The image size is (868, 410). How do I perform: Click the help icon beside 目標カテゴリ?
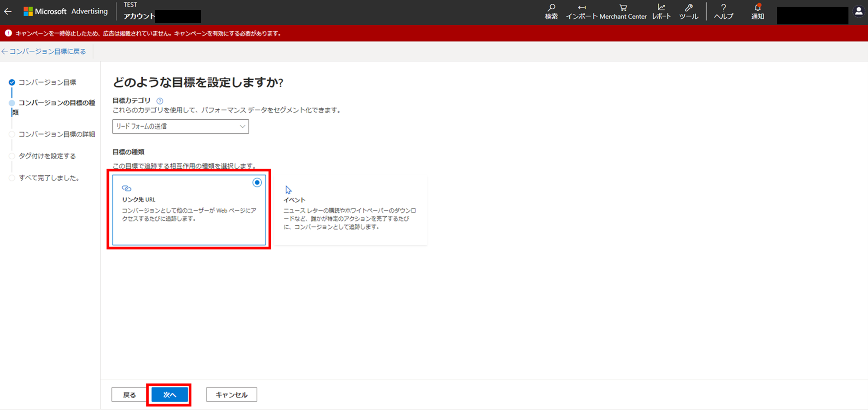160,101
